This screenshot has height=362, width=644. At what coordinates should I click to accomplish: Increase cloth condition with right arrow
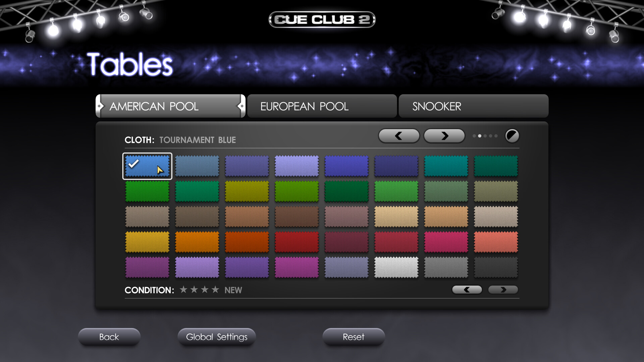pyautogui.click(x=503, y=290)
